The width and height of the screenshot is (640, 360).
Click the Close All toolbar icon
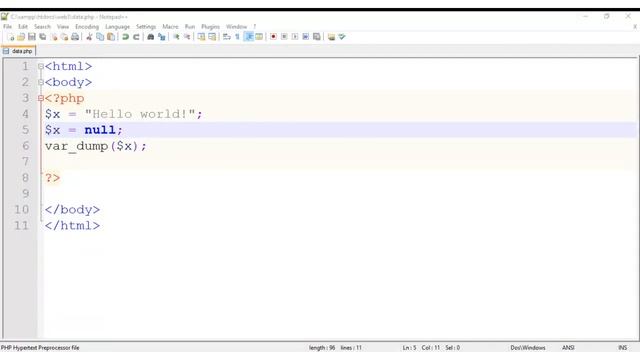[x=64, y=37]
